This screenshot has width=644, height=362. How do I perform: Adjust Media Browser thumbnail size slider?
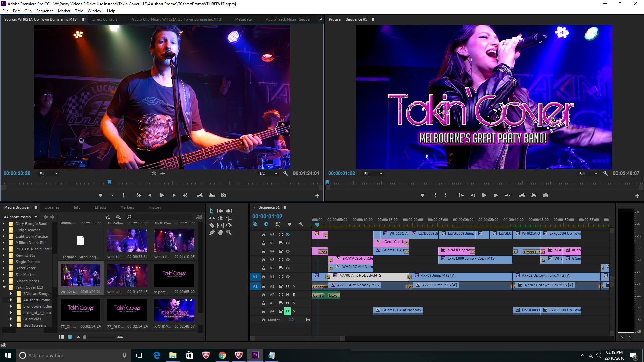point(85,337)
